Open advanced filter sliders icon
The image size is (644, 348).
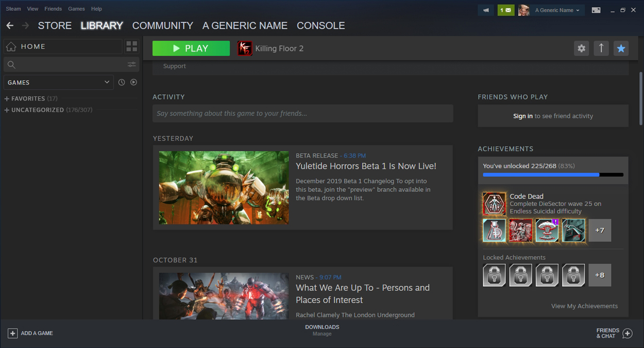click(132, 64)
